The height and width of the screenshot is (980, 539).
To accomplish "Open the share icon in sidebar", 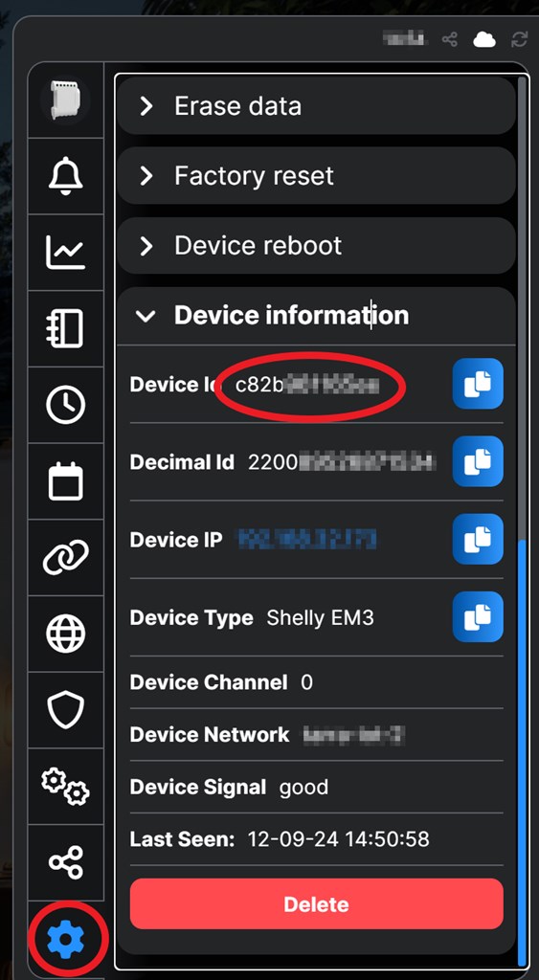I will tap(66, 862).
